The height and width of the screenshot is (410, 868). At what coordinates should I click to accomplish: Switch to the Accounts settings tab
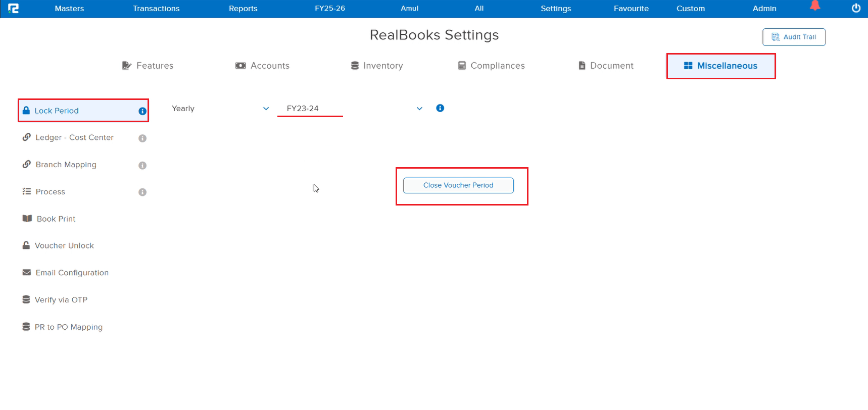(x=263, y=66)
